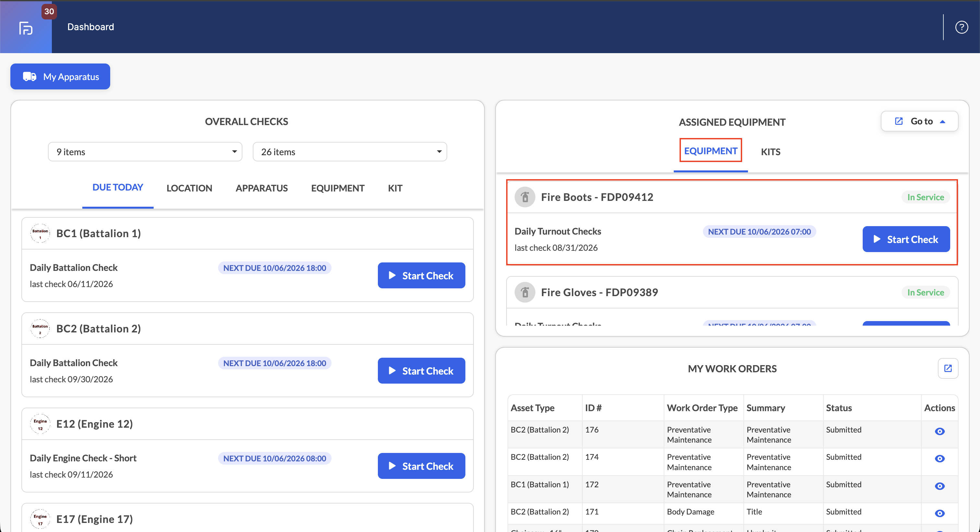Click the Fire Gloves equipment icon
This screenshot has height=532, width=980.
click(525, 293)
